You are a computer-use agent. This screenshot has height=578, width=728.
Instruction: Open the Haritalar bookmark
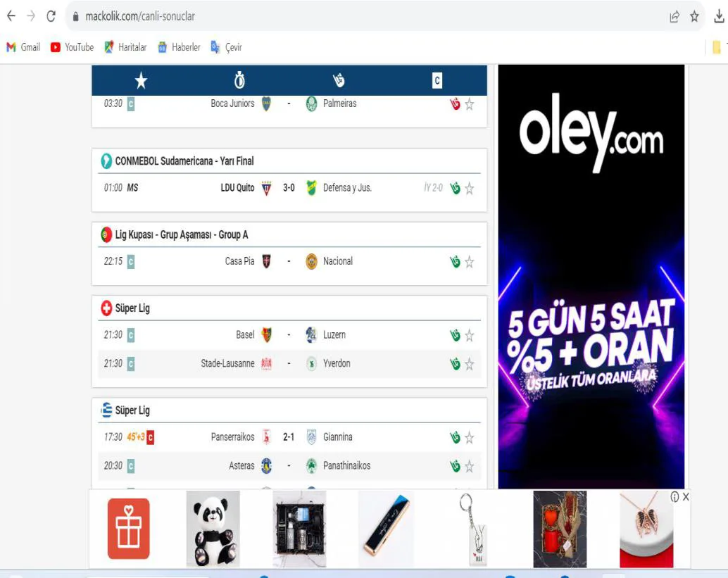(x=125, y=47)
